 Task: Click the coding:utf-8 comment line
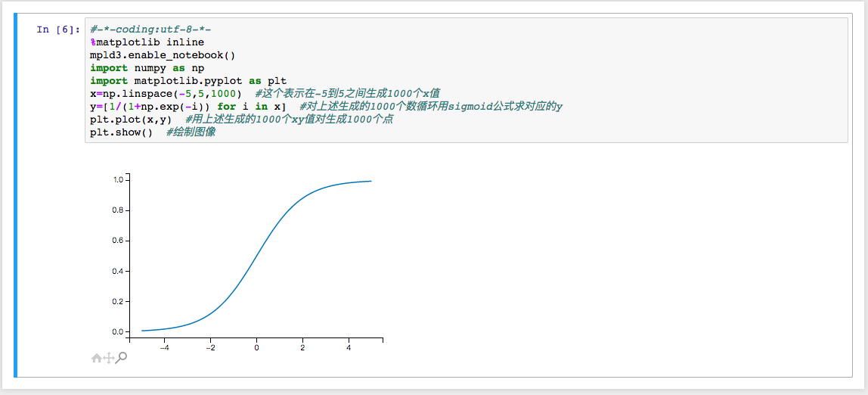click(x=150, y=30)
